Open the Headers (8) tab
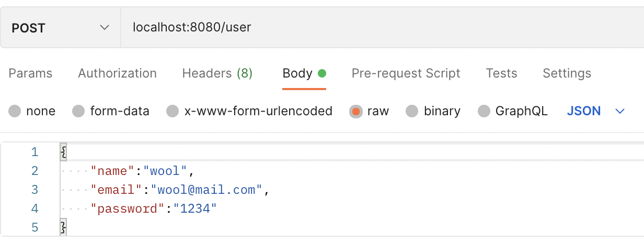644x242 pixels. click(217, 73)
